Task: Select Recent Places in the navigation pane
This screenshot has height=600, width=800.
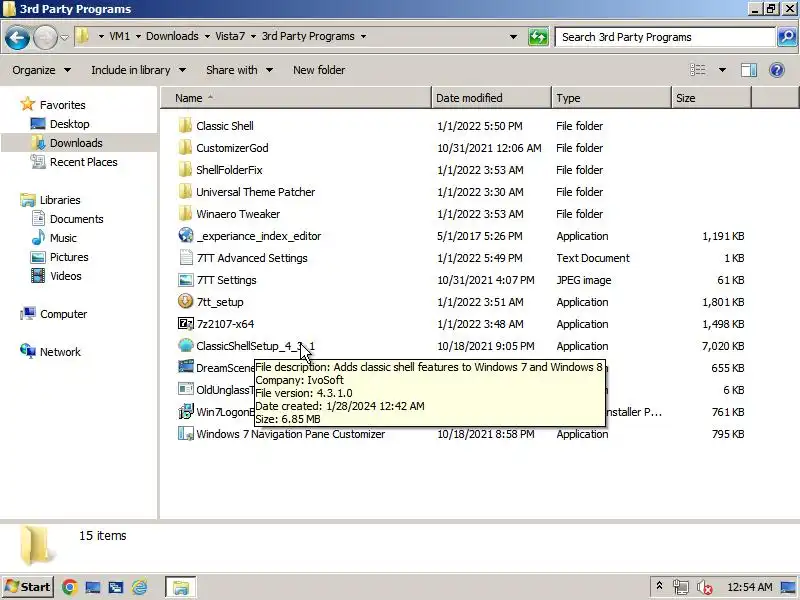Action: pos(84,162)
